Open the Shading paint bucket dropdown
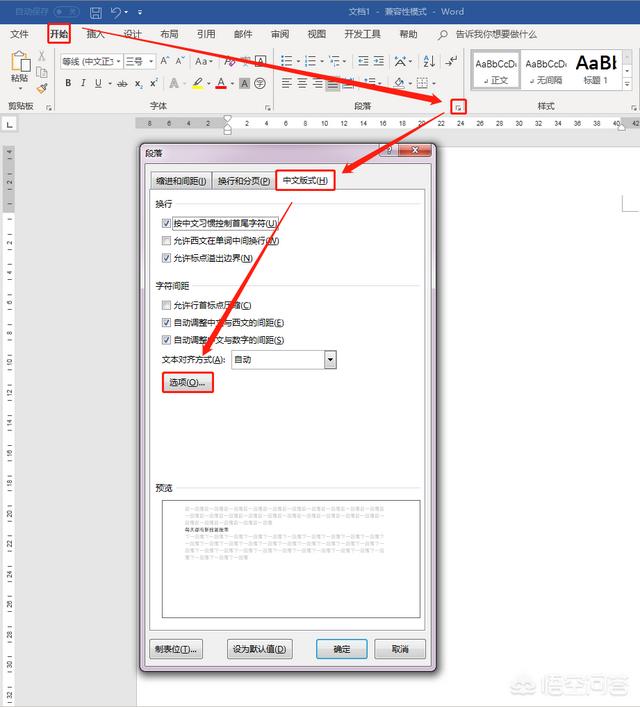The image size is (640, 707). (410, 84)
